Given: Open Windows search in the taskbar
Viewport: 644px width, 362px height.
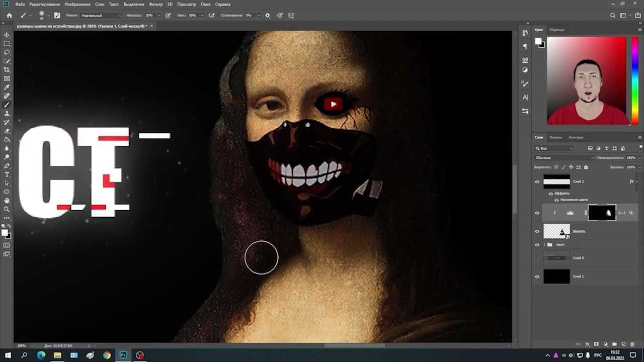Looking at the screenshot, I should tap(24, 355).
